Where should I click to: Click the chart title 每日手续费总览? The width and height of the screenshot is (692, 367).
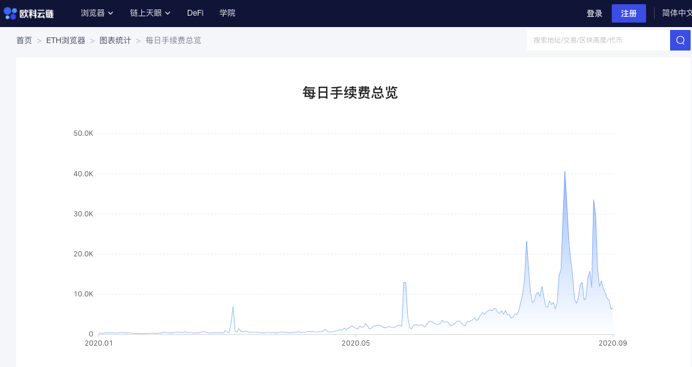(350, 93)
